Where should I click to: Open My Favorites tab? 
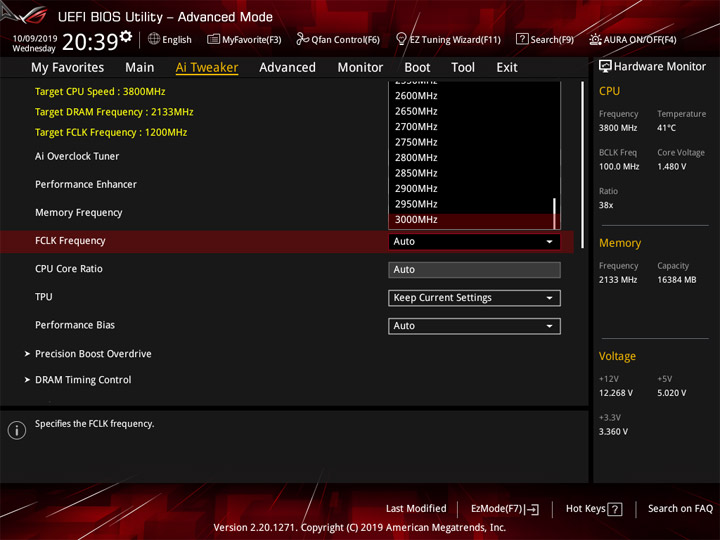(68, 68)
